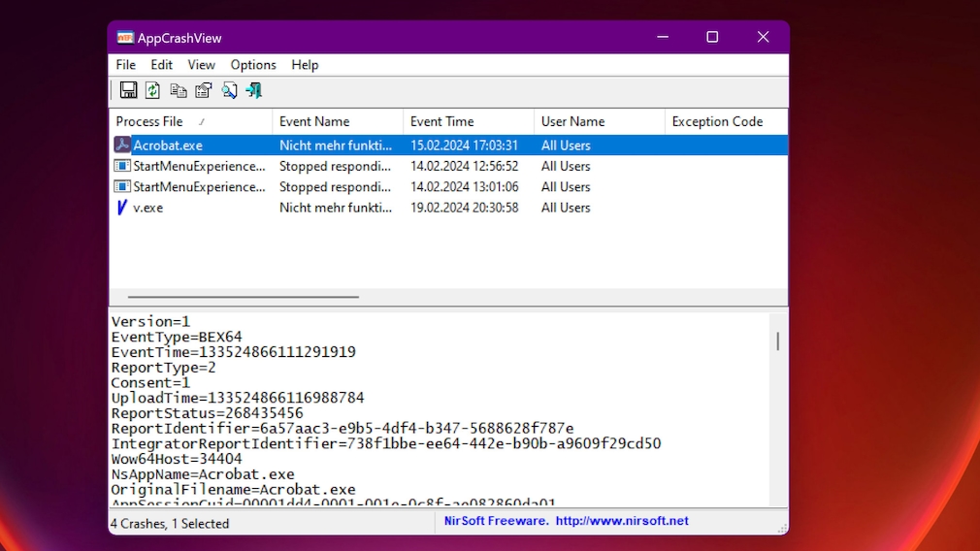Open the Properties toolbar icon

(204, 90)
